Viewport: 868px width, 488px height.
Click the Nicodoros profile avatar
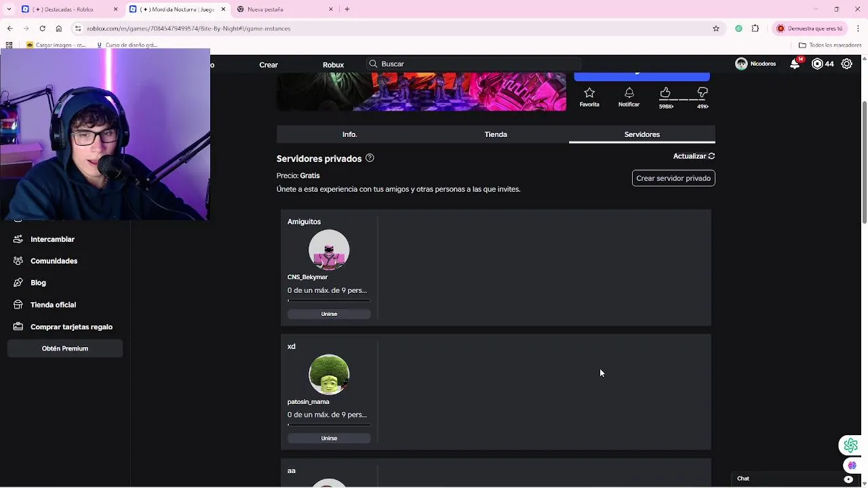[x=741, y=64]
